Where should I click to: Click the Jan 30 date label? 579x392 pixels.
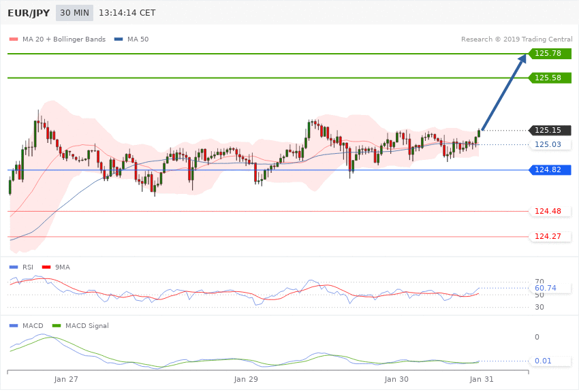pyautogui.click(x=396, y=380)
